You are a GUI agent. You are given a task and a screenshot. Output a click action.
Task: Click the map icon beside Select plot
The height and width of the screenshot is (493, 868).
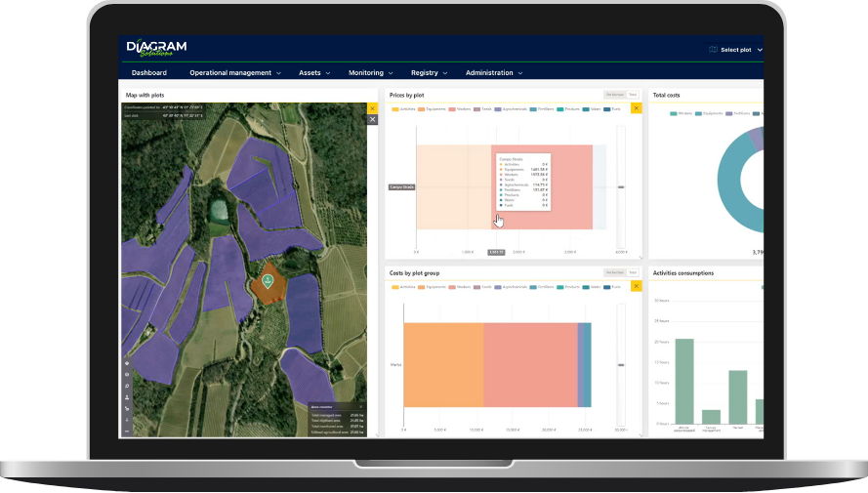[713, 50]
